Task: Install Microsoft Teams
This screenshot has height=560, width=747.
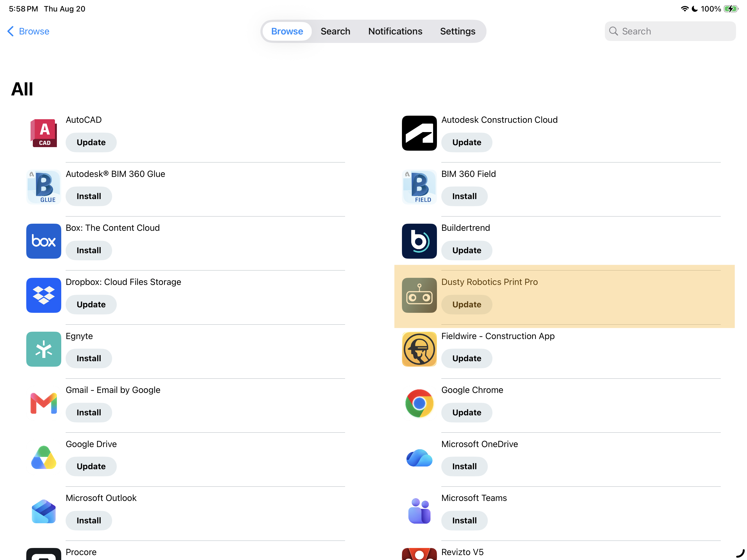Action: click(464, 520)
